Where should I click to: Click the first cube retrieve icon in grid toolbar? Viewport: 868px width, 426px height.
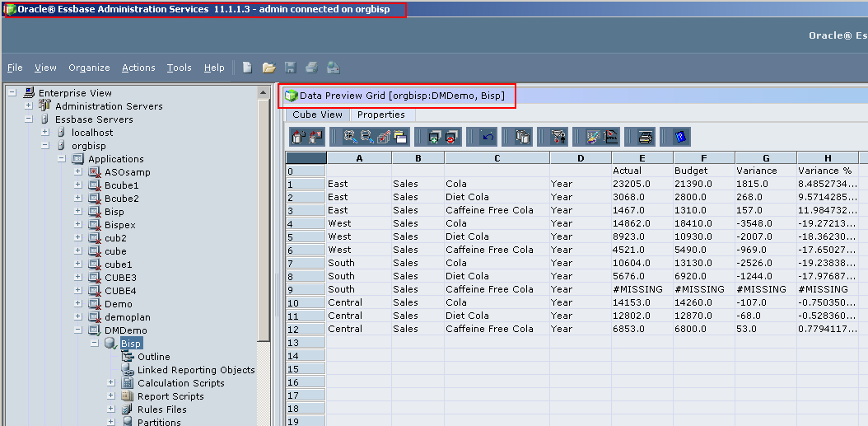[300, 137]
